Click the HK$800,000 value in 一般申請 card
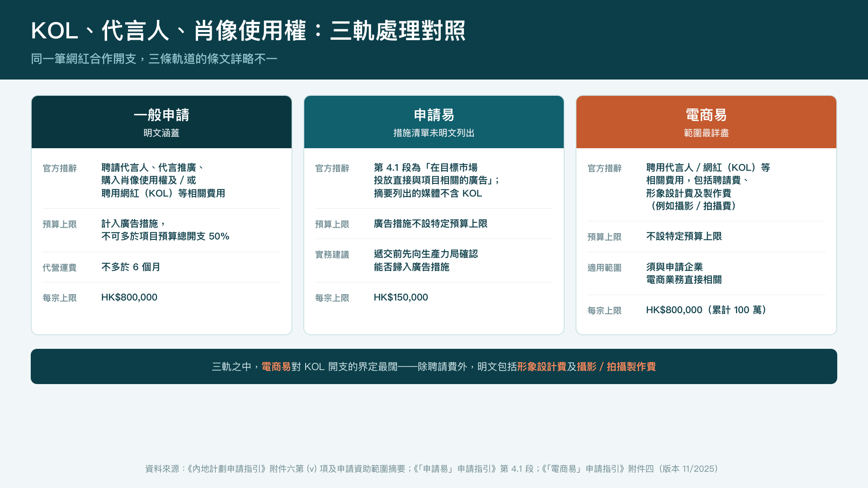 coord(129,297)
